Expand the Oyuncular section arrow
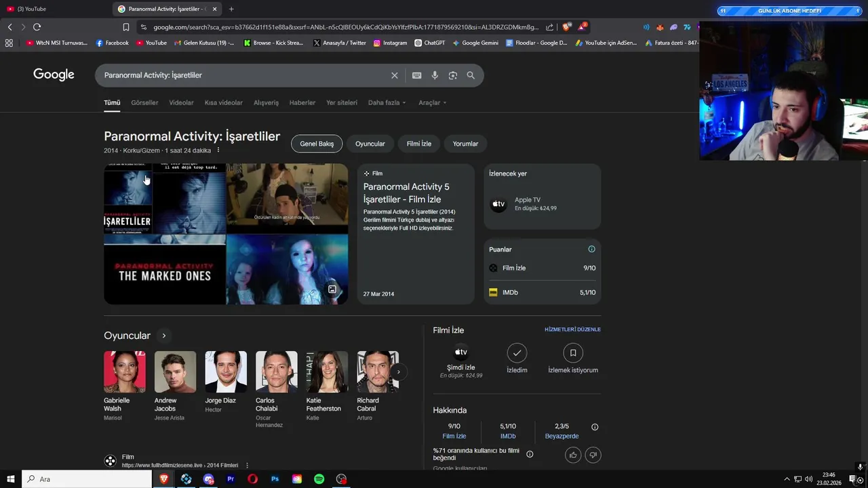 (163, 335)
